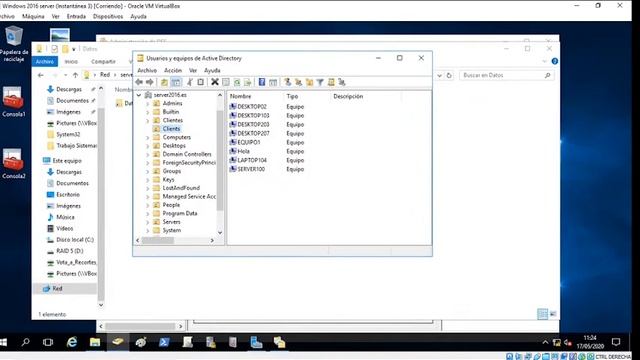The width and height of the screenshot is (640, 360).
Task: Click the tree pane vertical scrollbar down arrow
Action: (220, 232)
